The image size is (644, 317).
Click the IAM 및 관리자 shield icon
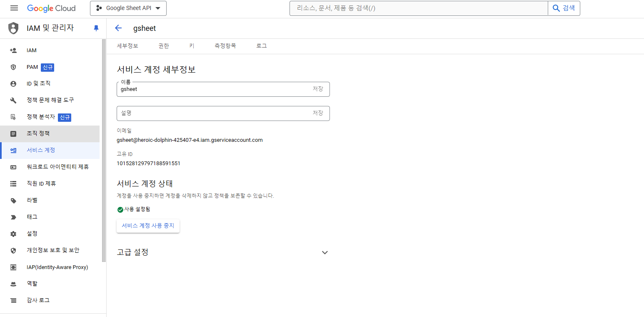(x=14, y=28)
